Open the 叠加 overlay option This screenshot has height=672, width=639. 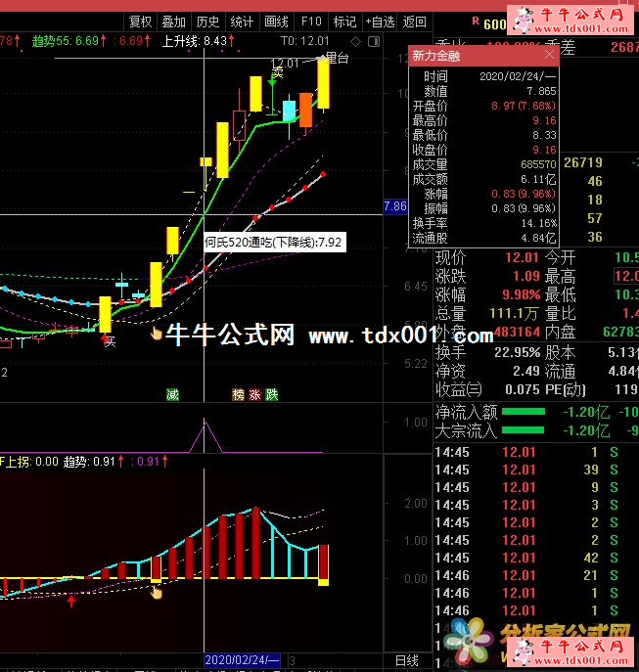click(x=174, y=22)
